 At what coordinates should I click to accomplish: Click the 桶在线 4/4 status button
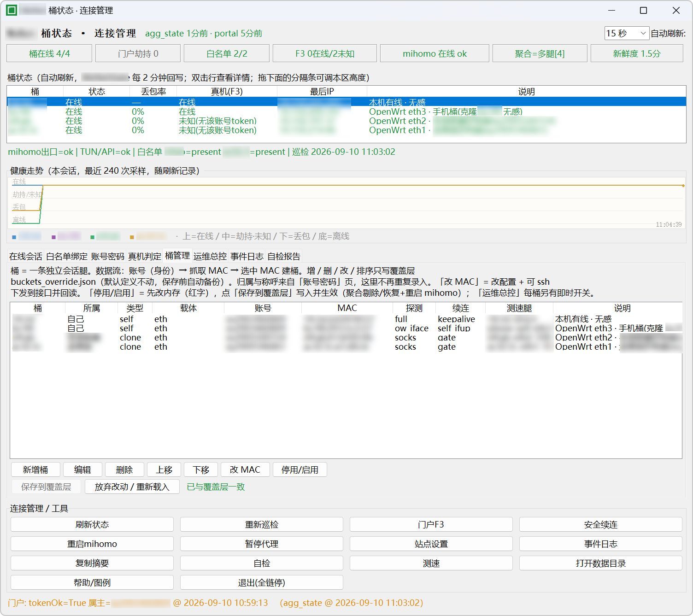[x=49, y=53]
